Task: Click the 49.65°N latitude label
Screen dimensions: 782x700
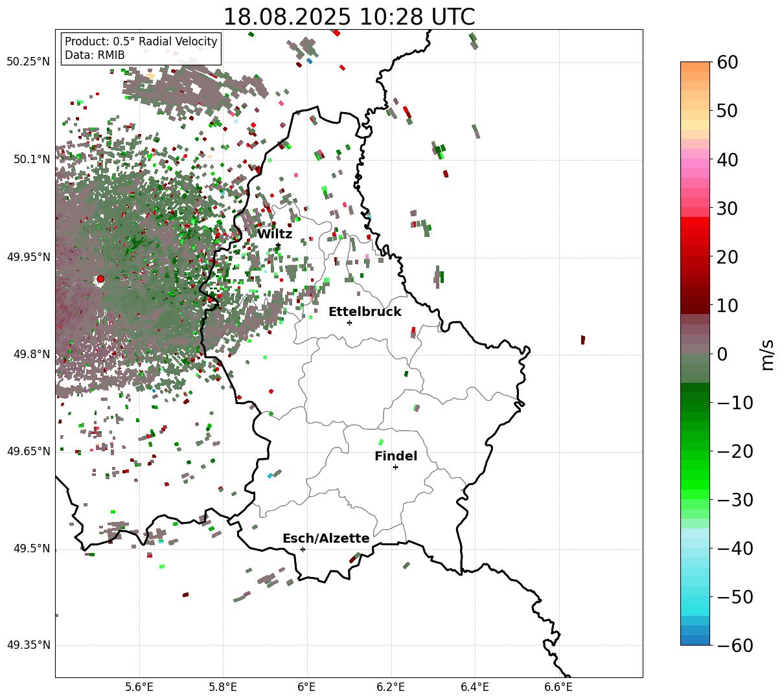Action: click(29, 451)
